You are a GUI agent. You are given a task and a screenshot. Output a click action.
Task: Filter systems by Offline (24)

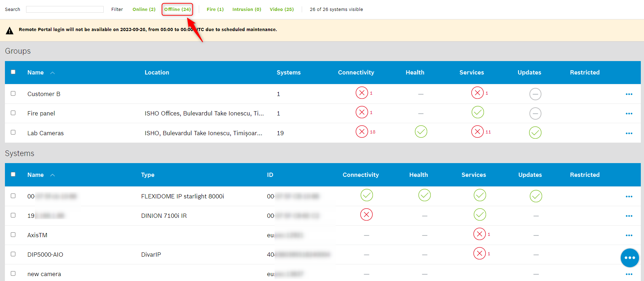point(177,10)
